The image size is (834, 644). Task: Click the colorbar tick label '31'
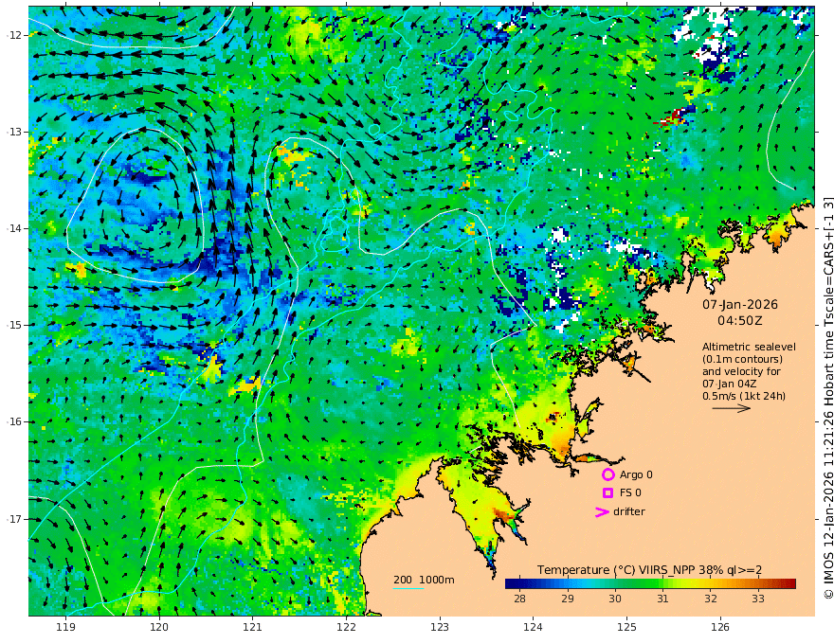point(662,599)
